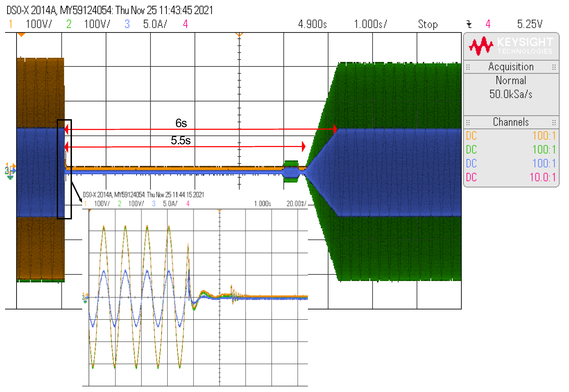Viewport: 569px width, 392px height.
Task: Select the 4.900s delay readout
Action: pos(312,24)
